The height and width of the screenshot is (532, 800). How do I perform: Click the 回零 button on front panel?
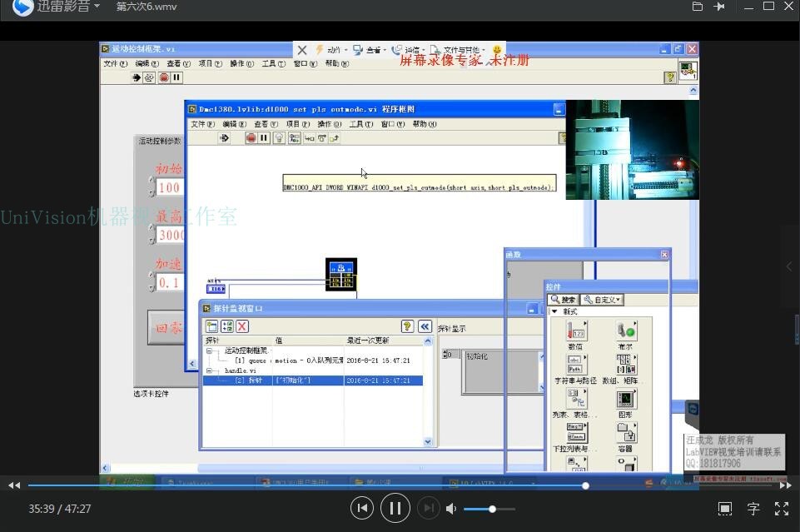click(166, 327)
